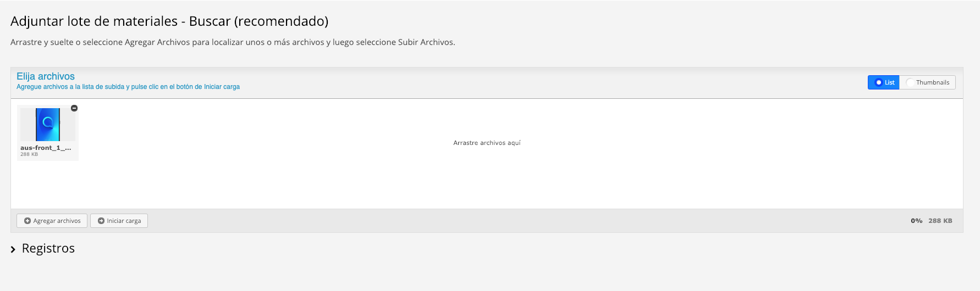Click the Arrastre y suelte instruction paragraph

pos(233,42)
